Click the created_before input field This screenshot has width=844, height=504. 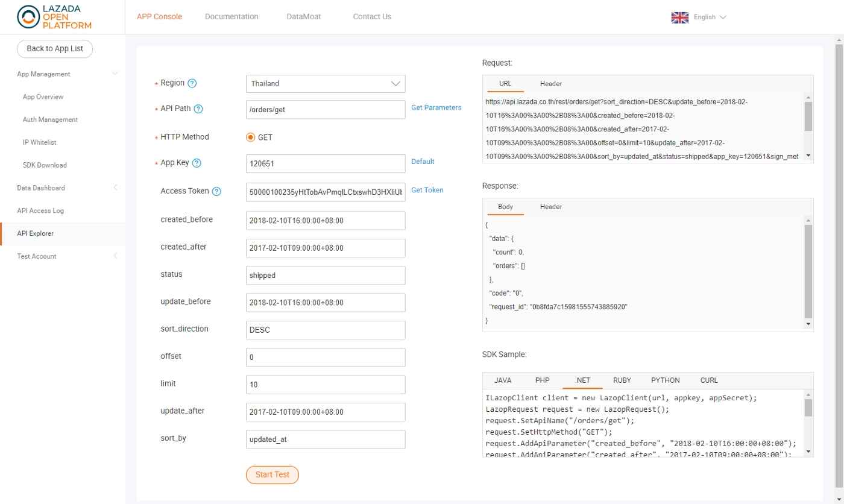[326, 221]
